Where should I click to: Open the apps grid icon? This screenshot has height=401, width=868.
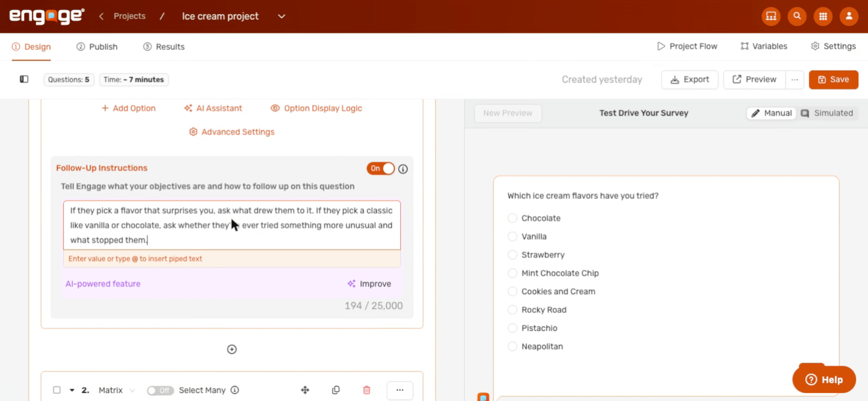823,16
